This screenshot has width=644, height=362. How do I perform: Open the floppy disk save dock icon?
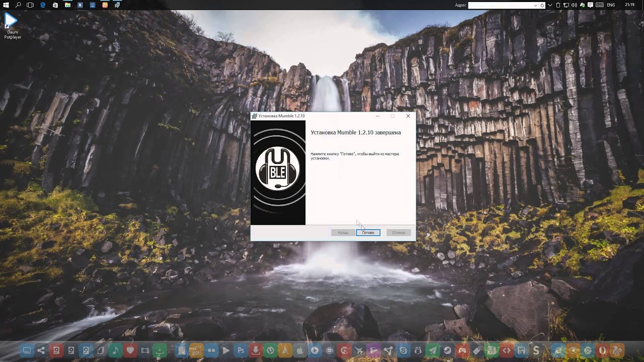point(521,350)
